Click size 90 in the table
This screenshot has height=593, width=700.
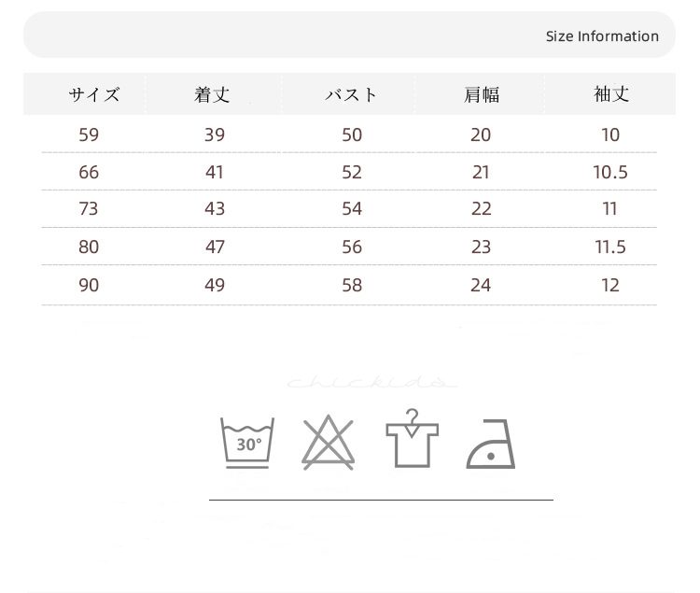point(89,285)
